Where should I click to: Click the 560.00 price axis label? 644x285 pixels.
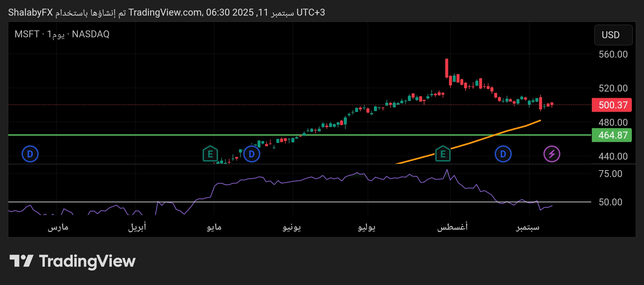(x=613, y=54)
